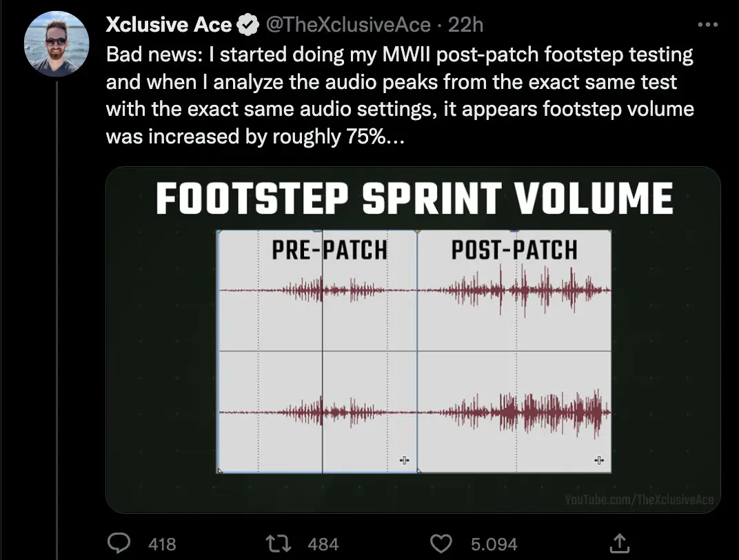Open the Footstep Sprint Volume image

(x=414, y=340)
